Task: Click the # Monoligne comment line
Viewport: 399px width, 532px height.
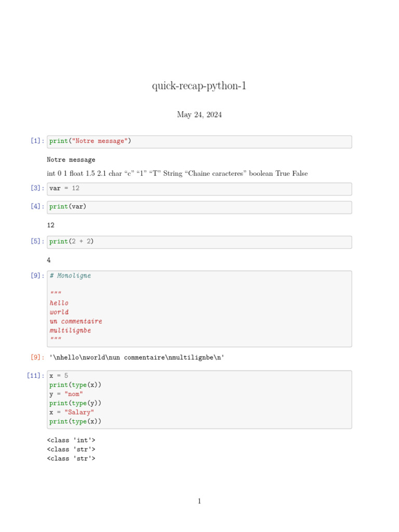Action: (70, 276)
